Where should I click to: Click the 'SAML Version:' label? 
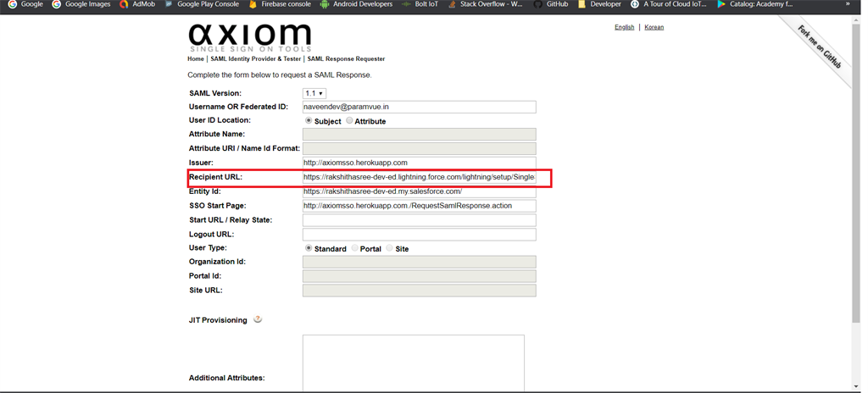pos(215,93)
